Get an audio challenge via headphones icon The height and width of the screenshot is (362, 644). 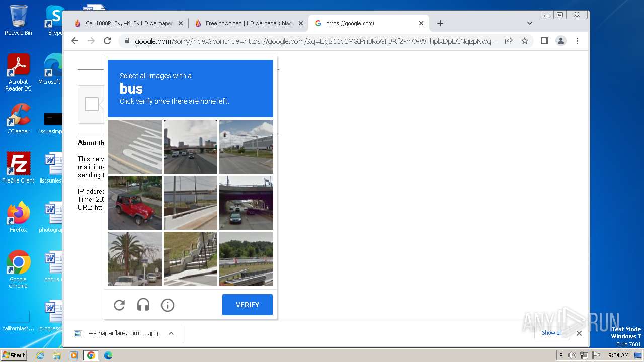tap(143, 305)
